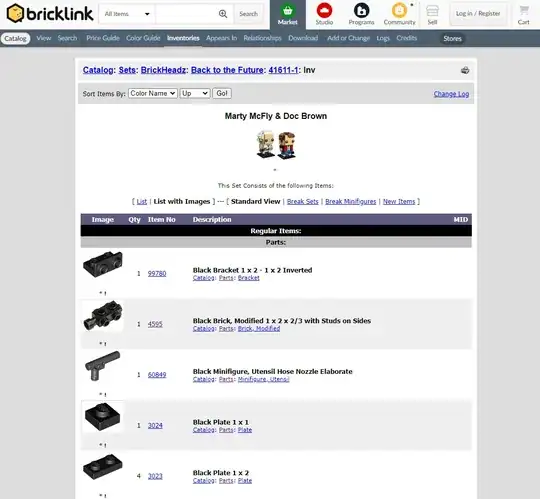Viewport: 540px width, 499px height.
Task: Select 'Black Bracket 1 x 2 - 1 x 2 Inverted' text
Action: point(252,270)
